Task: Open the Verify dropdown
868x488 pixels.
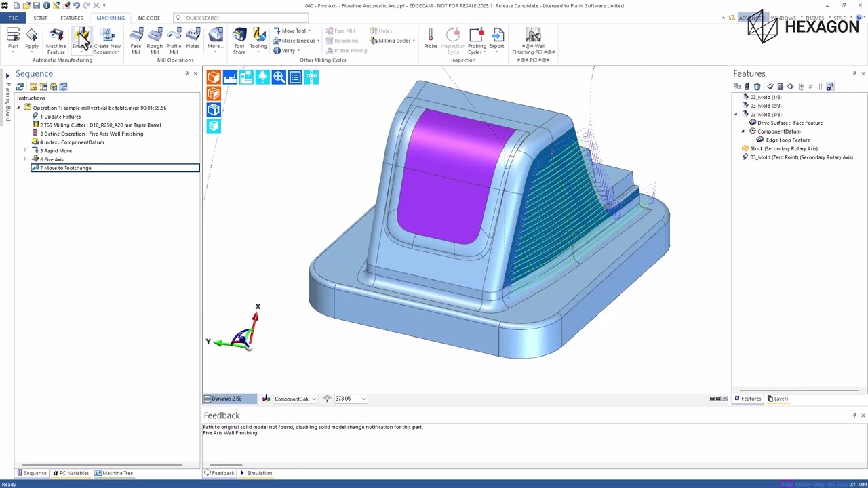Action: [x=287, y=51]
